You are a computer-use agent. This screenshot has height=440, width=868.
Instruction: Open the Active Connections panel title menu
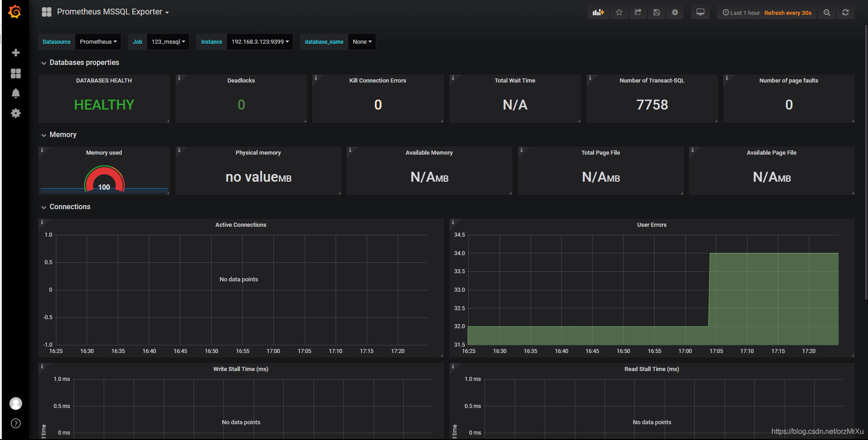pos(240,225)
